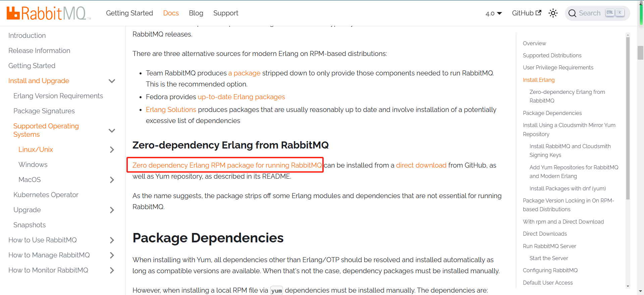Expand How to Monitor RabbitMQ chevron

(112, 271)
